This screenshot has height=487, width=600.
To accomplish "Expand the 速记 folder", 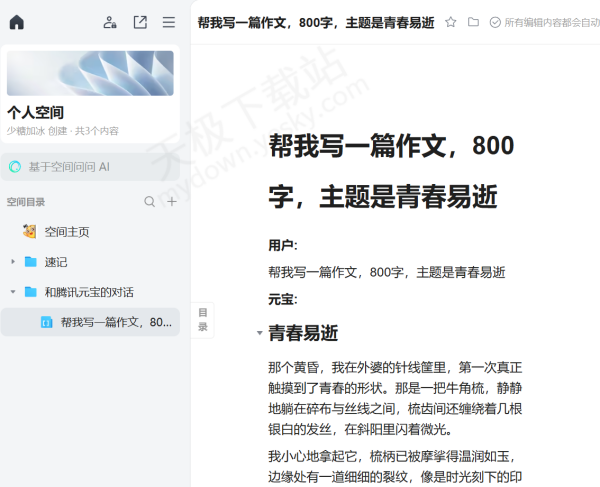I will pyautogui.click(x=13, y=262).
